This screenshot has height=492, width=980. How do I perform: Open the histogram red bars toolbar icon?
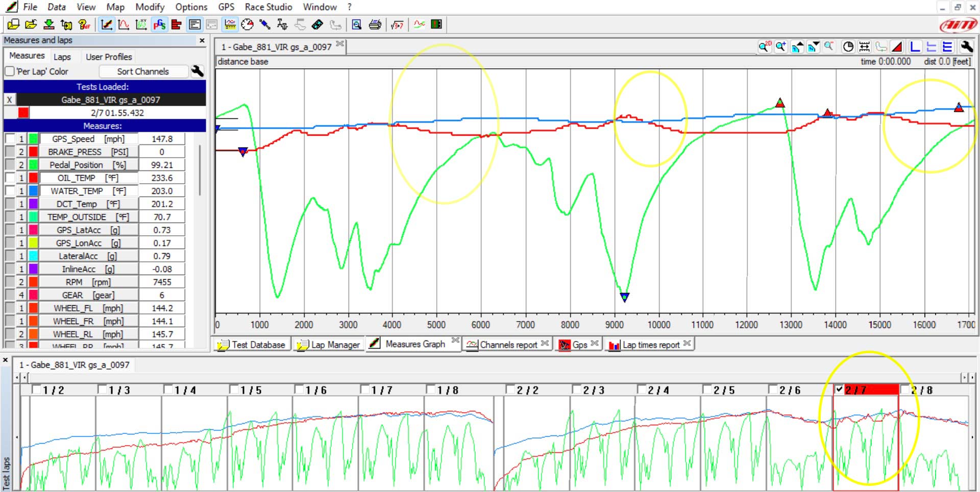coord(177,24)
